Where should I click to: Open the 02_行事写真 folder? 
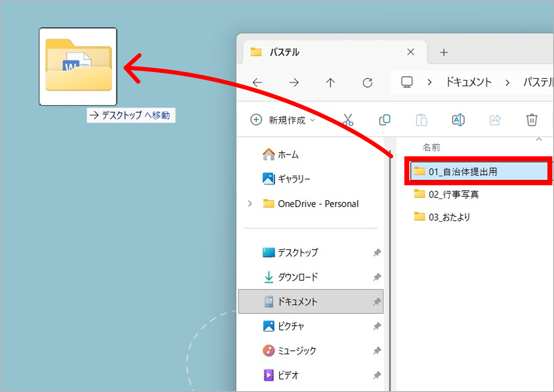[x=453, y=194]
